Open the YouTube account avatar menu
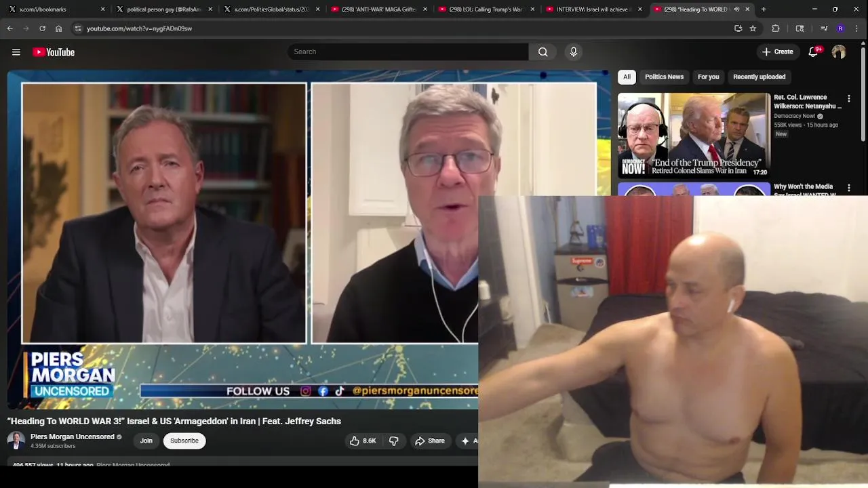 [x=839, y=52]
